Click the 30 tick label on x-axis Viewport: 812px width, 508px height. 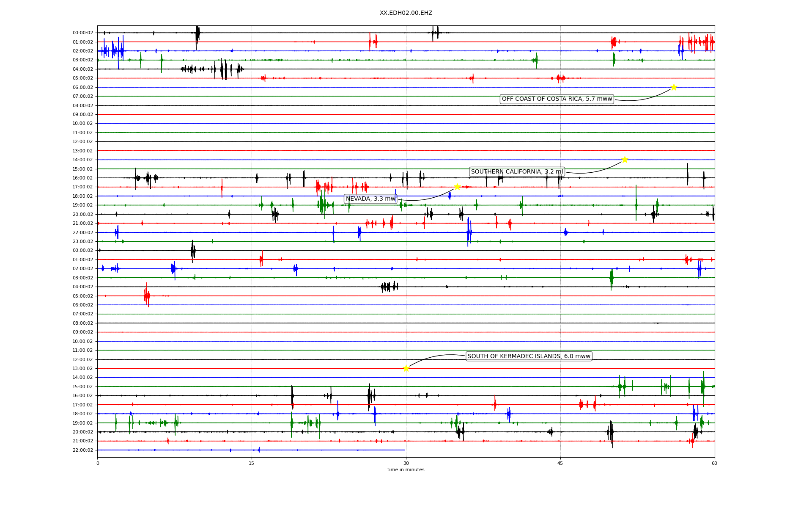pos(406,463)
